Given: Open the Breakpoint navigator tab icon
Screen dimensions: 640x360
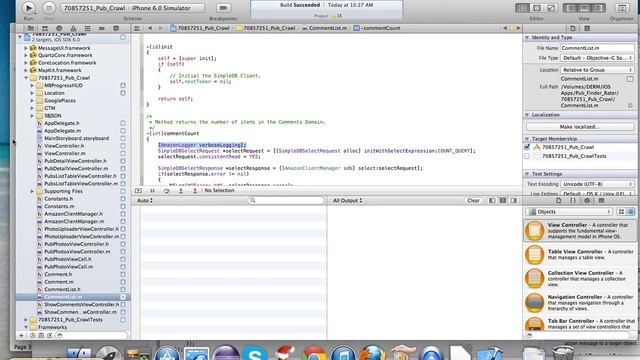Looking at the screenshot, I should 102,29.
